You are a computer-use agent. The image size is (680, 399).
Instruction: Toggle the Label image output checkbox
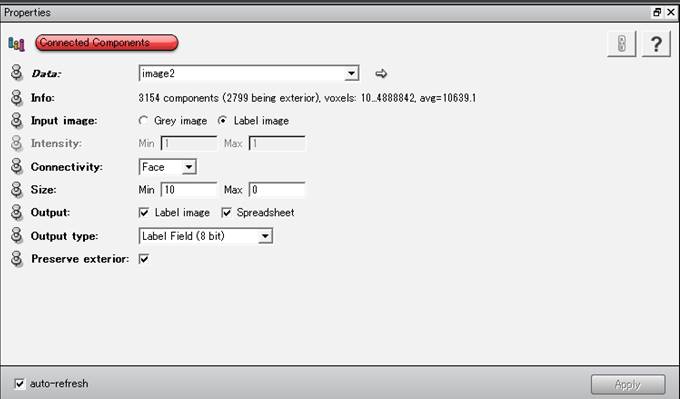click(144, 213)
